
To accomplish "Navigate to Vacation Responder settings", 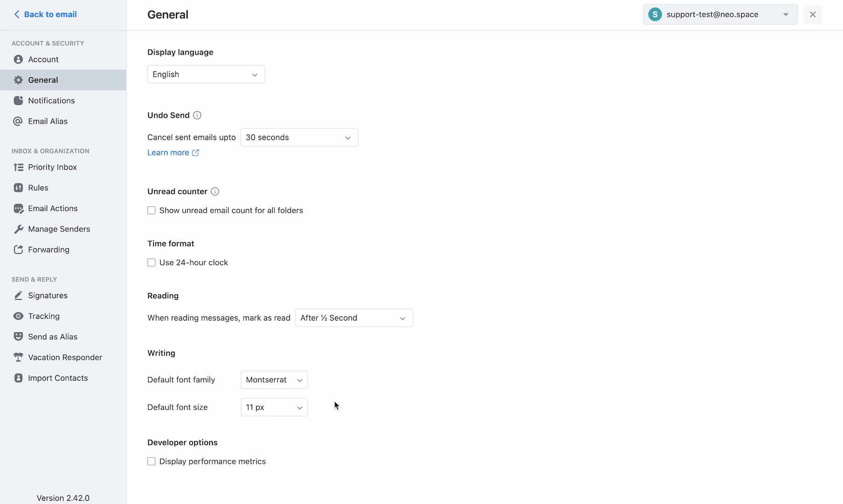I will [63, 357].
